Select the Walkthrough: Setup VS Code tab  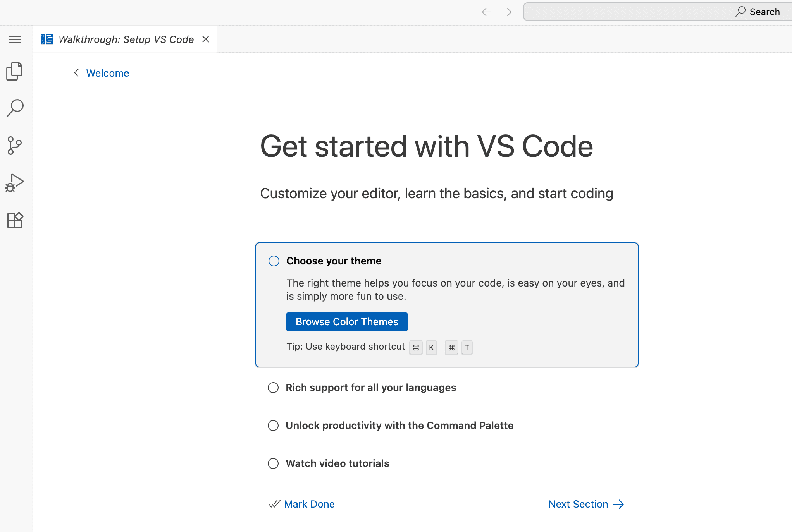[125, 39]
